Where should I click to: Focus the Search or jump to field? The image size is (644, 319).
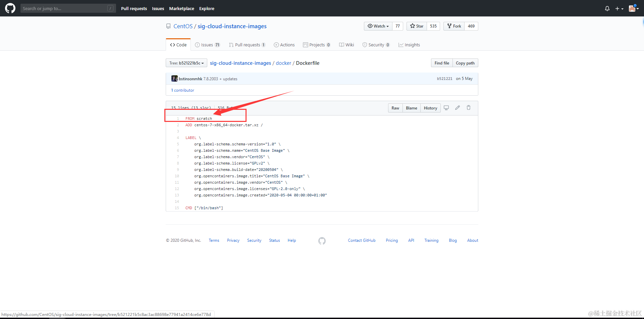(68, 8)
